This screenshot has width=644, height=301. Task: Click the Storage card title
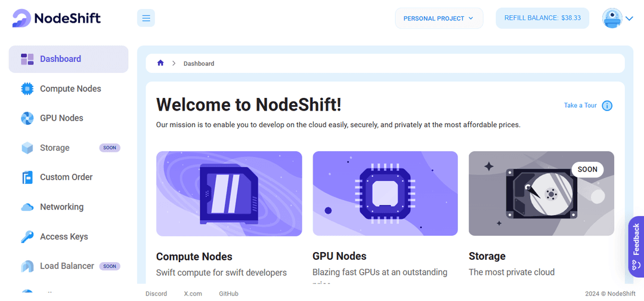[x=487, y=256]
